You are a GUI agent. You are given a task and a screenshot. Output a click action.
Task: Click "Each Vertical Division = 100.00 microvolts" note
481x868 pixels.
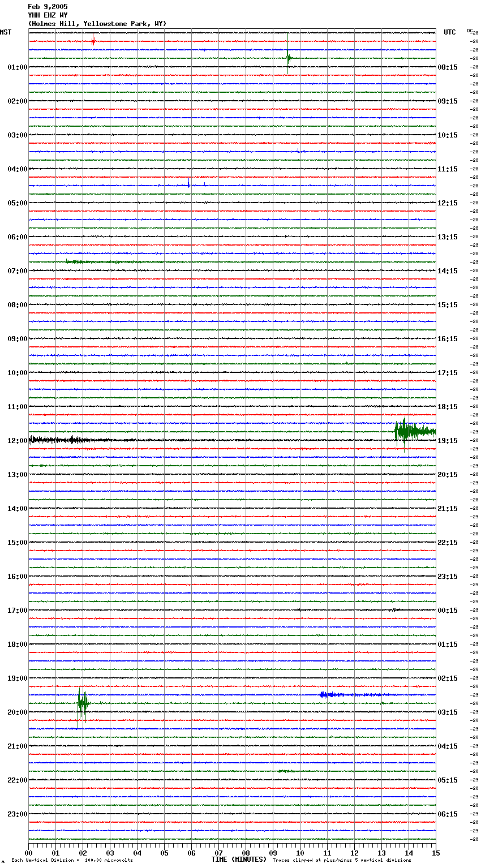[x=72, y=861]
